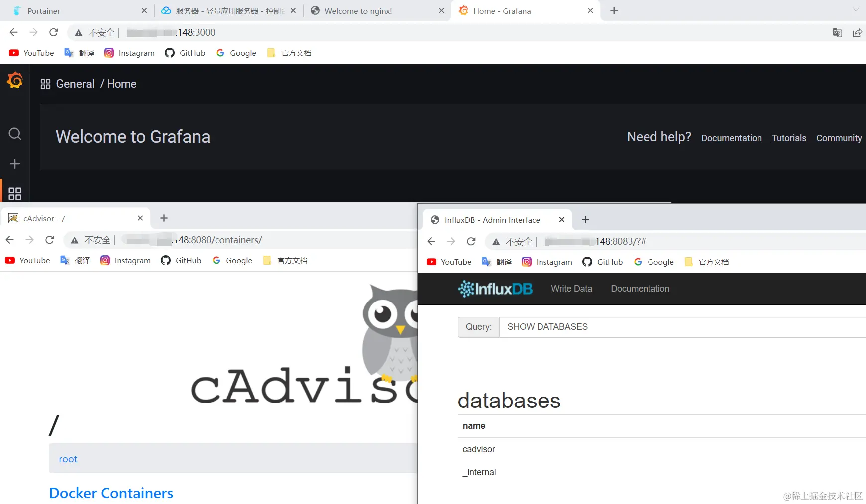Open YouTube bookmark in cAdvisor window
866x504 pixels.
(27, 260)
